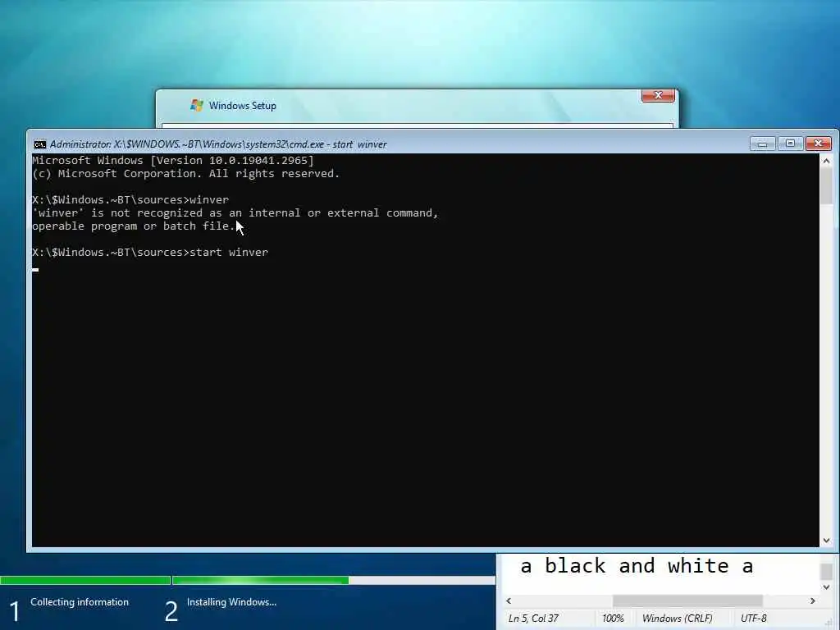Click the 'a black and white a' text
This screenshot has width=840, height=630.
coord(637,566)
